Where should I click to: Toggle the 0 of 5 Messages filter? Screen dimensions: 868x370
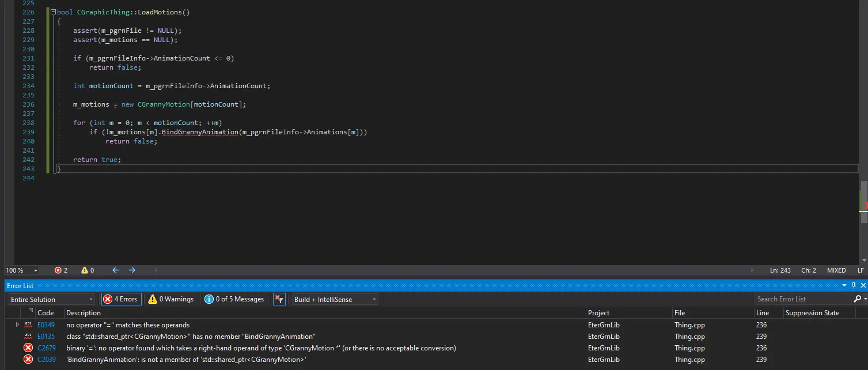click(x=234, y=299)
